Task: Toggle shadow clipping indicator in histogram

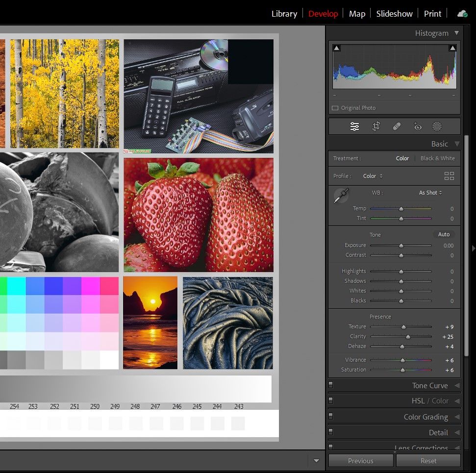Action: (x=336, y=48)
